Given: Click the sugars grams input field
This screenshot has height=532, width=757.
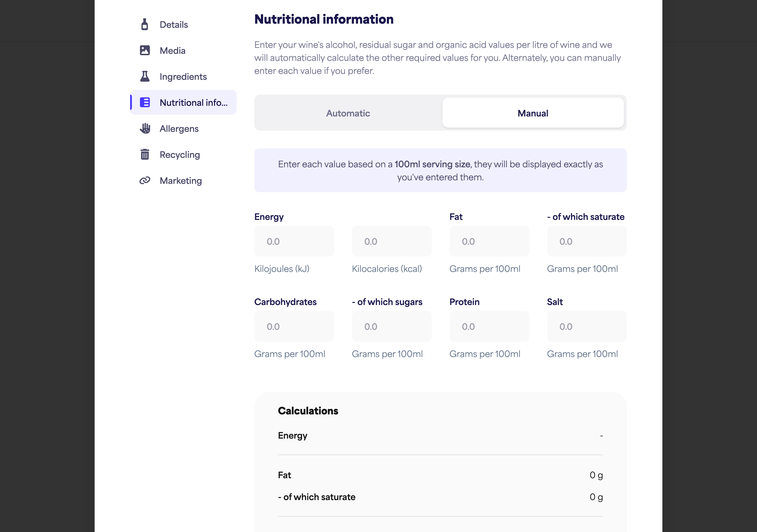Looking at the screenshot, I should click(x=392, y=326).
